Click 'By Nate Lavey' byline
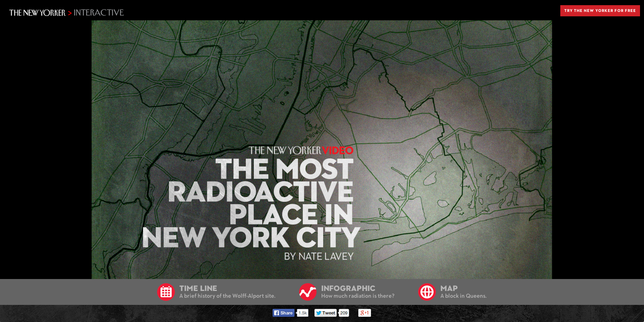The width and height of the screenshot is (644, 322). click(319, 256)
